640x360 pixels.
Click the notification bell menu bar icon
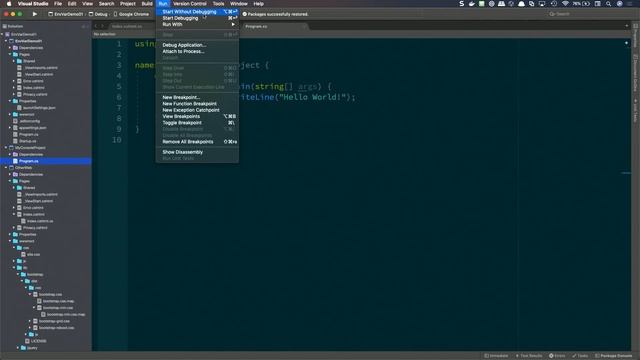click(521, 4)
